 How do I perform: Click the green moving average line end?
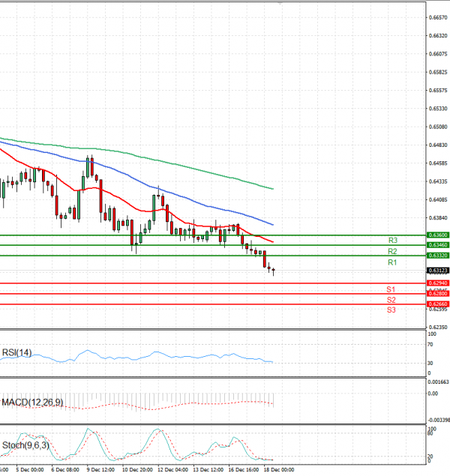tap(273, 189)
